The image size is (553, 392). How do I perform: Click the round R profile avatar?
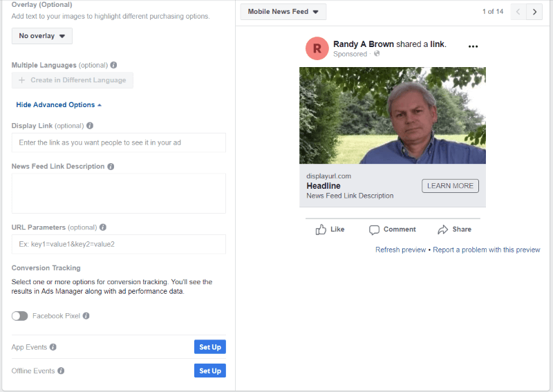(317, 48)
